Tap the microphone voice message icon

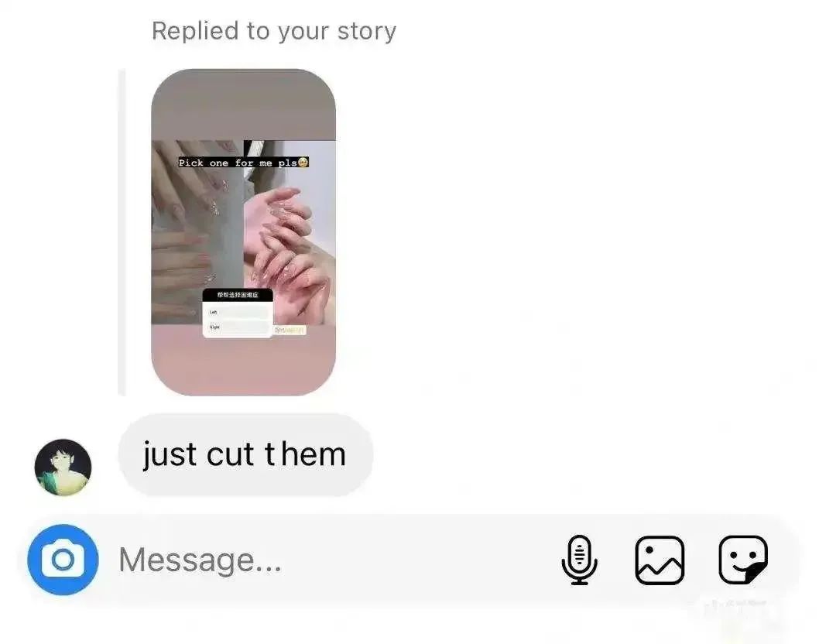coord(579,560)
